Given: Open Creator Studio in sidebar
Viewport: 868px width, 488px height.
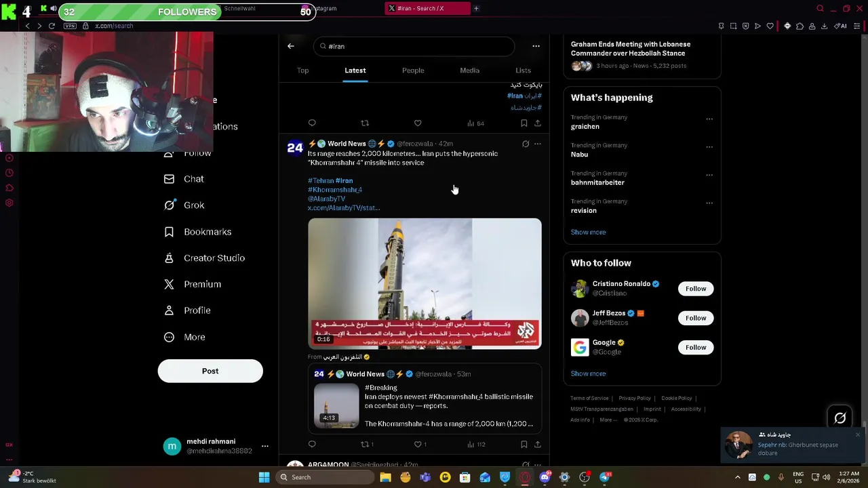Looking at the screenshot, I should click(204, 258).
